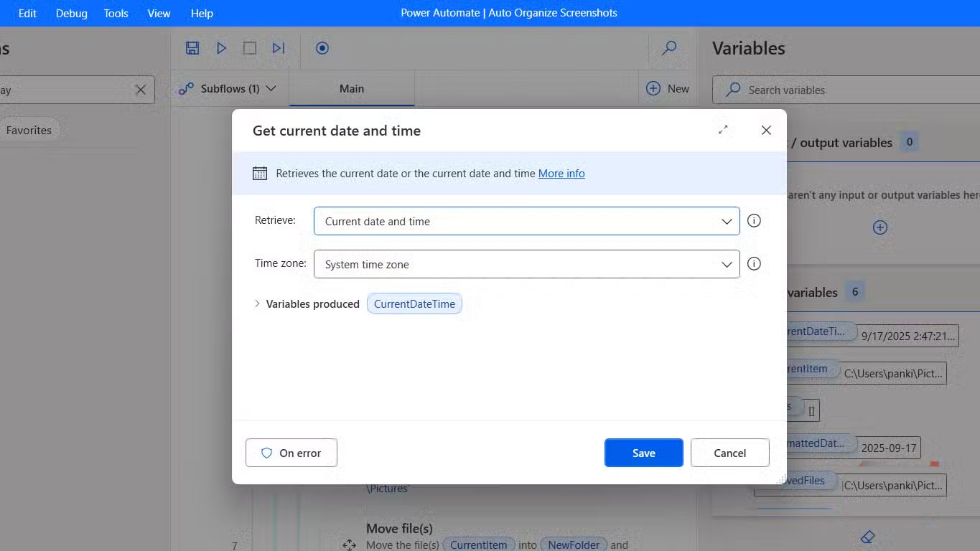Open flow search with magnifier icon
980x551 pixels.
coord(669,48)
